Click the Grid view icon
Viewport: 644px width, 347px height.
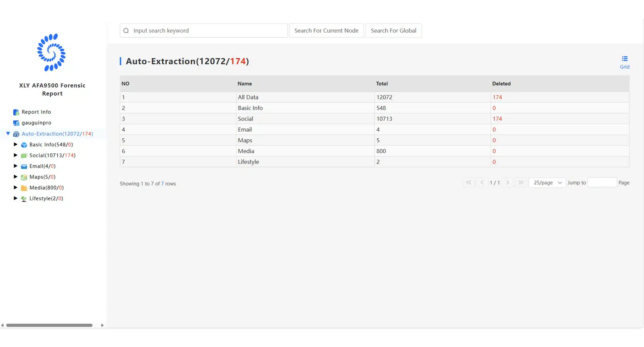pyautogui.click(x=624, y=59)
